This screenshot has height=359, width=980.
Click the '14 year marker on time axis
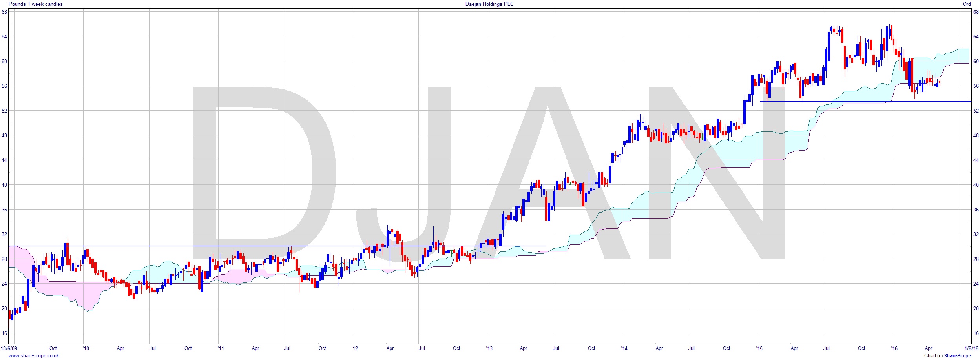(624, 348)
